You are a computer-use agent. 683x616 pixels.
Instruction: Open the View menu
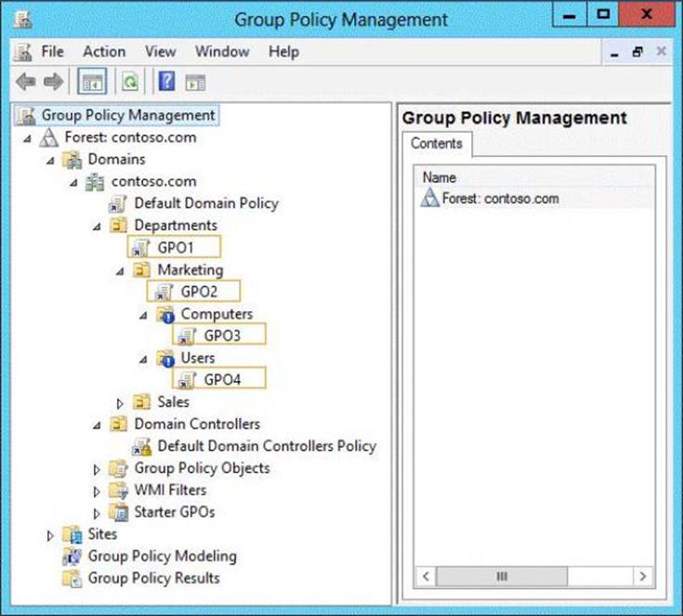pos(160,52)
